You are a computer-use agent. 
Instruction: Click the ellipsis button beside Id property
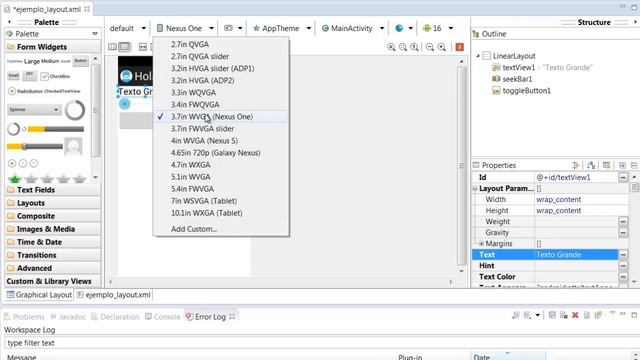pyautogui.click(x=623, y=178)
